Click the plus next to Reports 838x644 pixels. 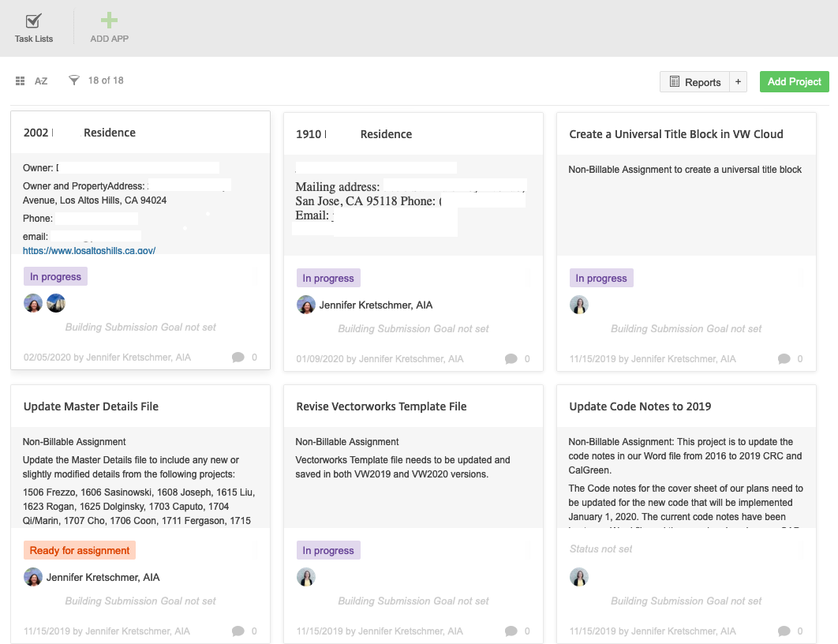738,80
